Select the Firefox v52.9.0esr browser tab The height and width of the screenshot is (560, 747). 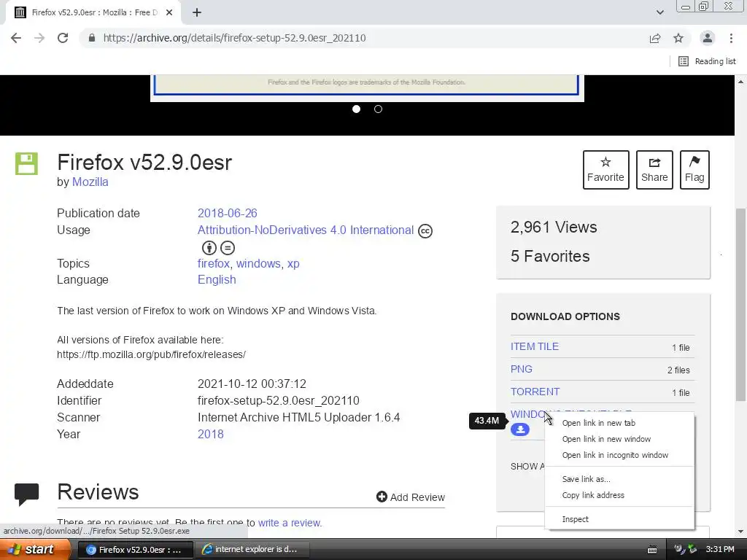(x=93, y=12)
